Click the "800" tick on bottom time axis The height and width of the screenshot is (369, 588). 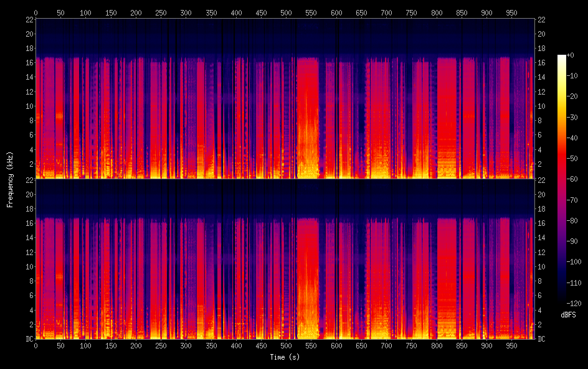click(x=436, y=345)
